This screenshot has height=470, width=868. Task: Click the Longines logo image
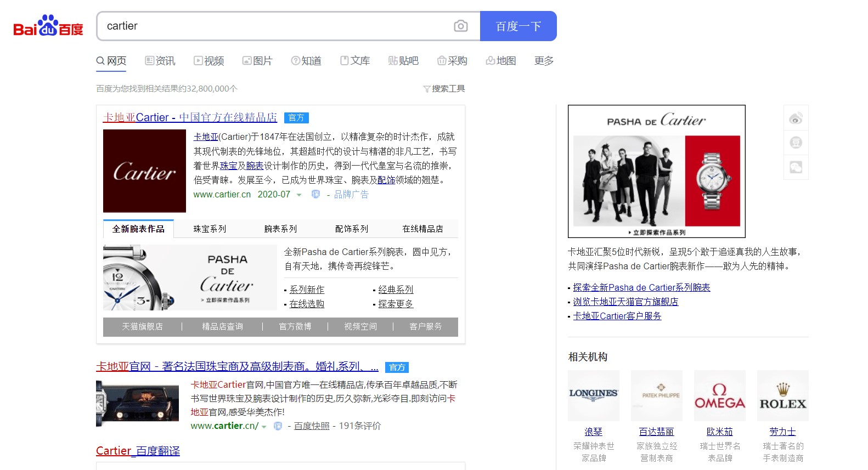click(594, 396)
